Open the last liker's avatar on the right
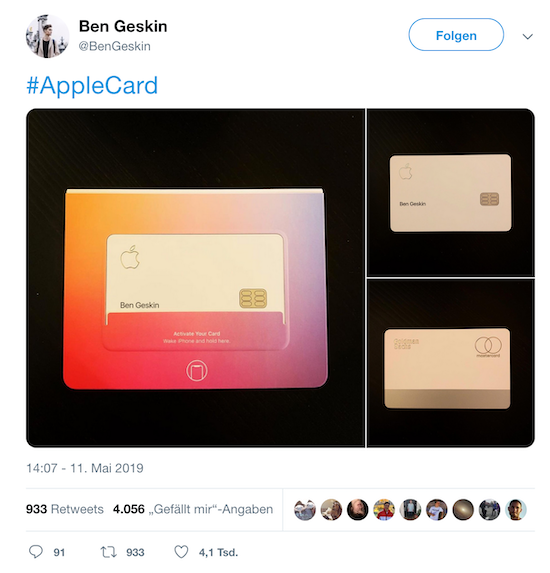The image size is (550, 573). 516,509
